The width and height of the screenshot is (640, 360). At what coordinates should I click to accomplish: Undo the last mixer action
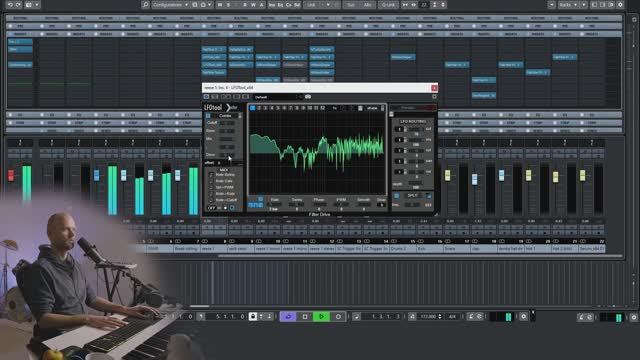point(10,4)
